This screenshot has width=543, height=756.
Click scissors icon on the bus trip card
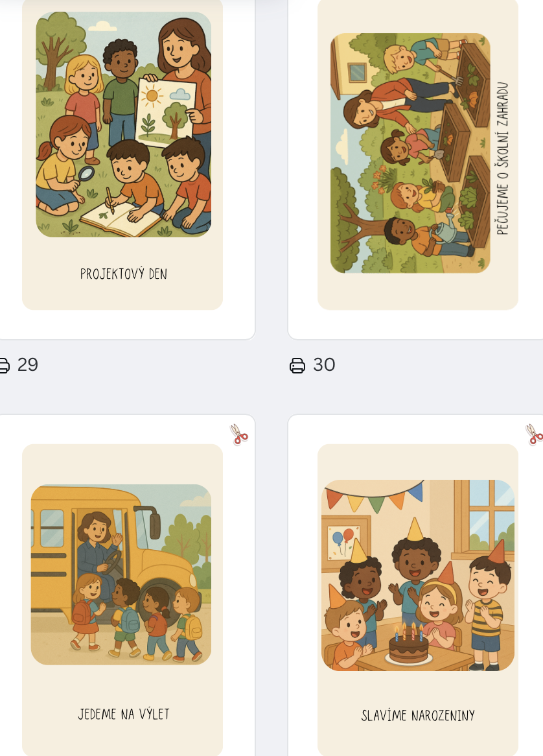[239, 434]
